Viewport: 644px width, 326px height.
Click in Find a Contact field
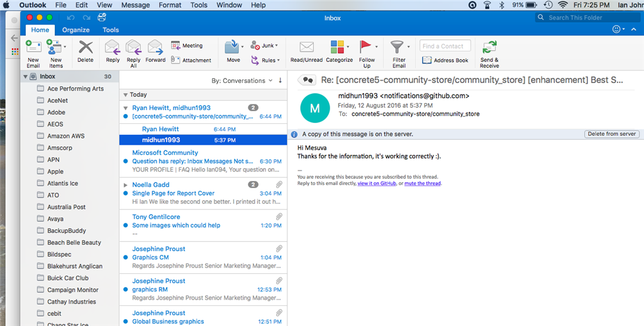(445, 46)
